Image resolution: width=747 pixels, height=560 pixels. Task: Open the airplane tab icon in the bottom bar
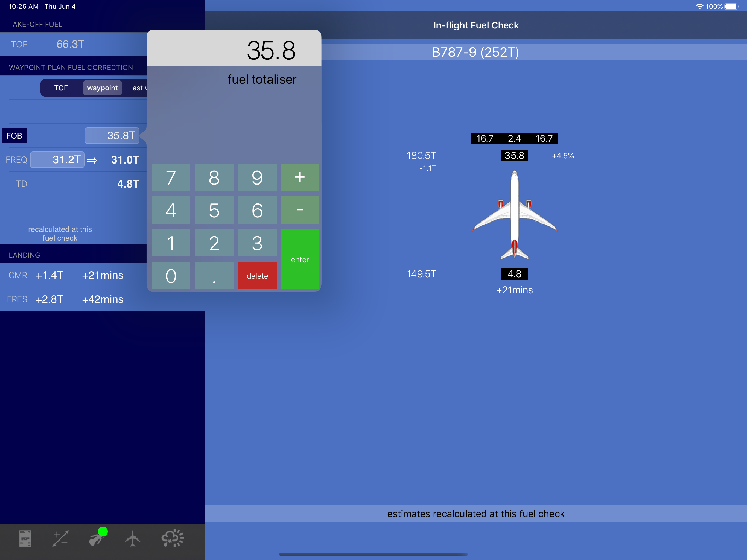[x=133, y=538]
